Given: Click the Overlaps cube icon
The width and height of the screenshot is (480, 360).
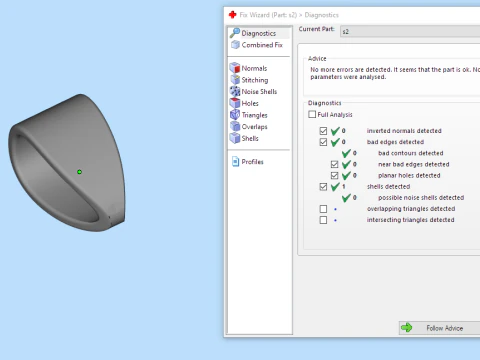Looking at the screenshot, I should point(235,126).
